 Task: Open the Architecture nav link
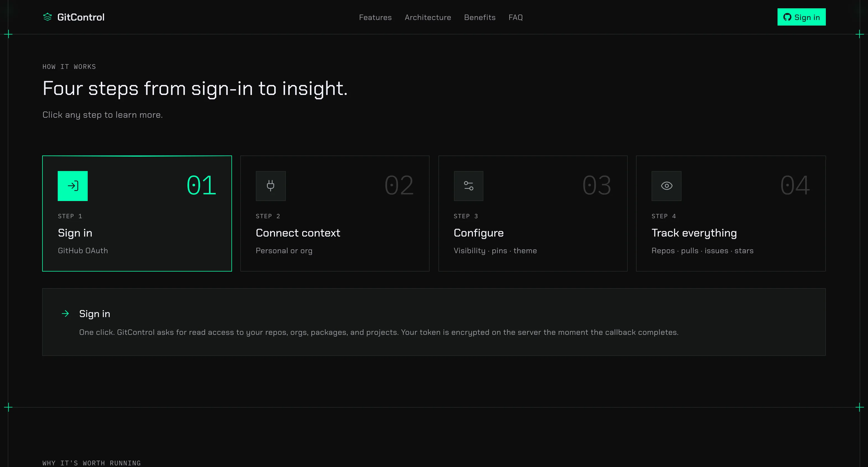428,17
